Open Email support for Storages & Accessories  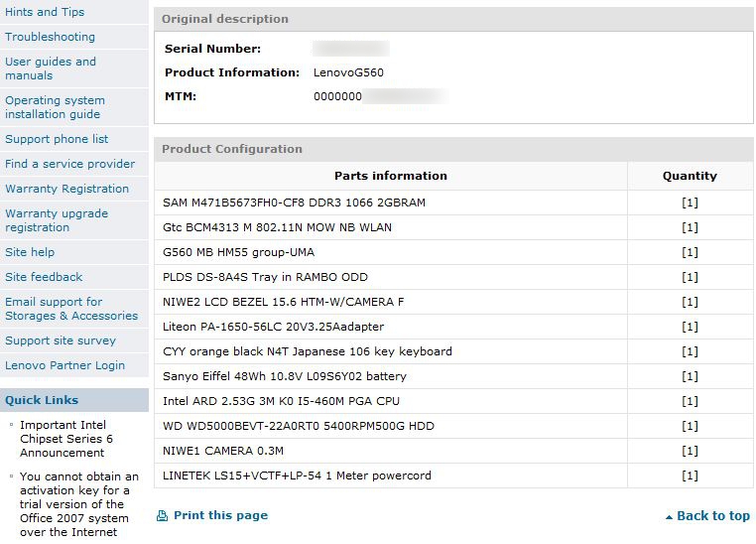coord(71,309)
